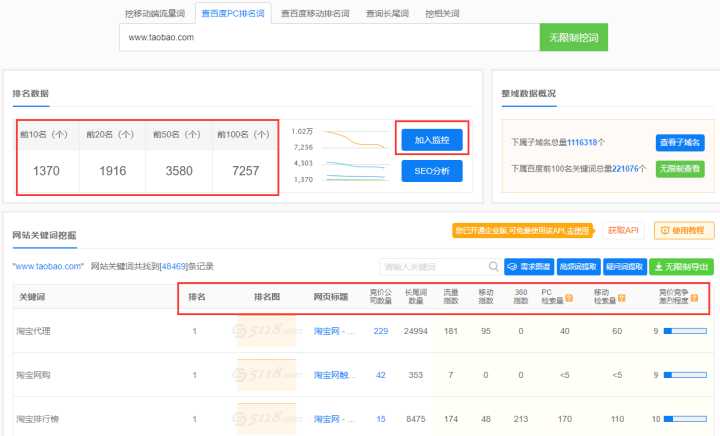Open the 需求图谱 button
Screen dimensions: 720x436
529,267
